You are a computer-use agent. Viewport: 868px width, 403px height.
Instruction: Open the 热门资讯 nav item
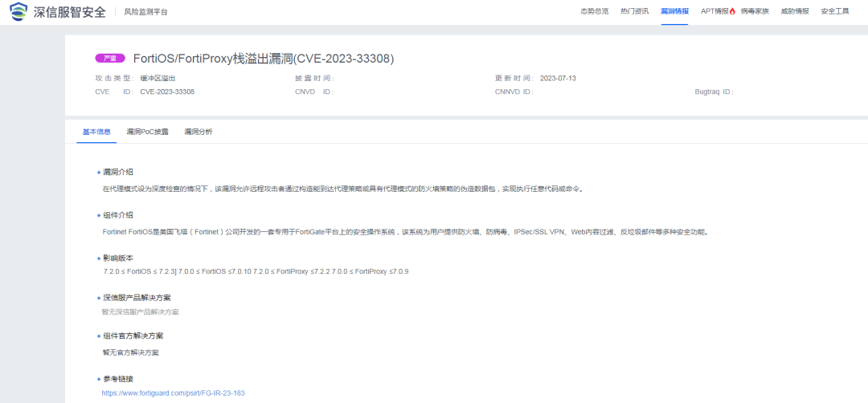tap(634, 11)
